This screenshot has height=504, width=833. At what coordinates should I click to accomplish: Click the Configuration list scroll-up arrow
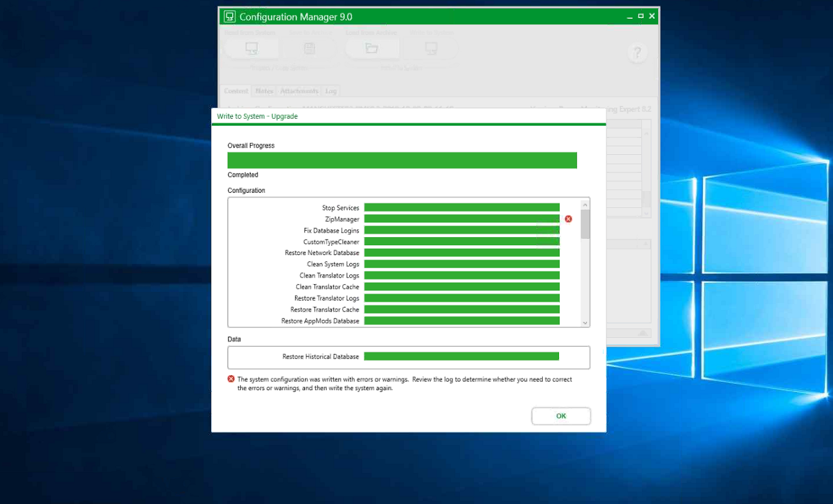585,204
